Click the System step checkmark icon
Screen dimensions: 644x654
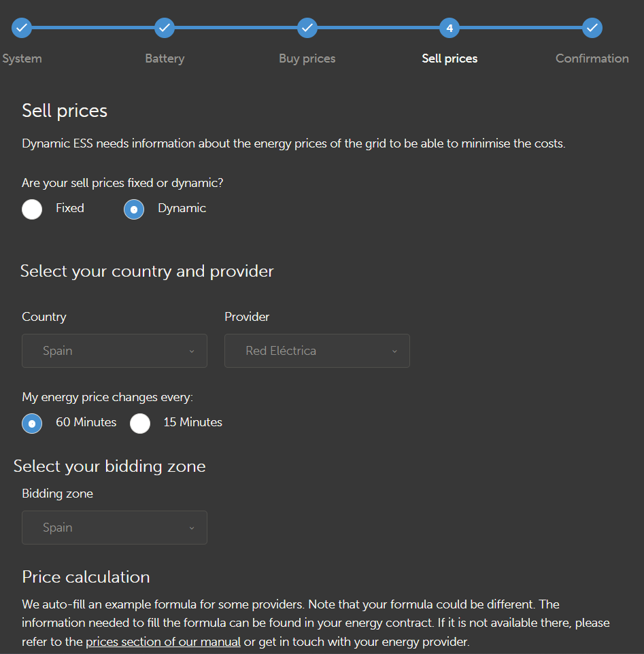22,28
